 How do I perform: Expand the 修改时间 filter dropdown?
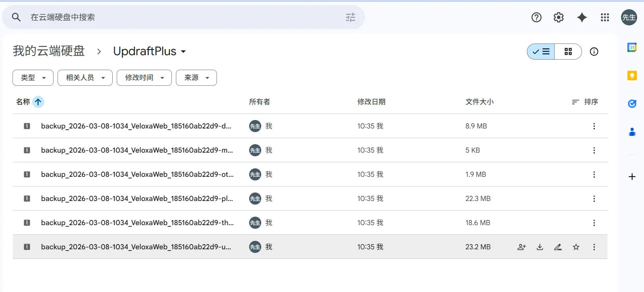[144, 78]
